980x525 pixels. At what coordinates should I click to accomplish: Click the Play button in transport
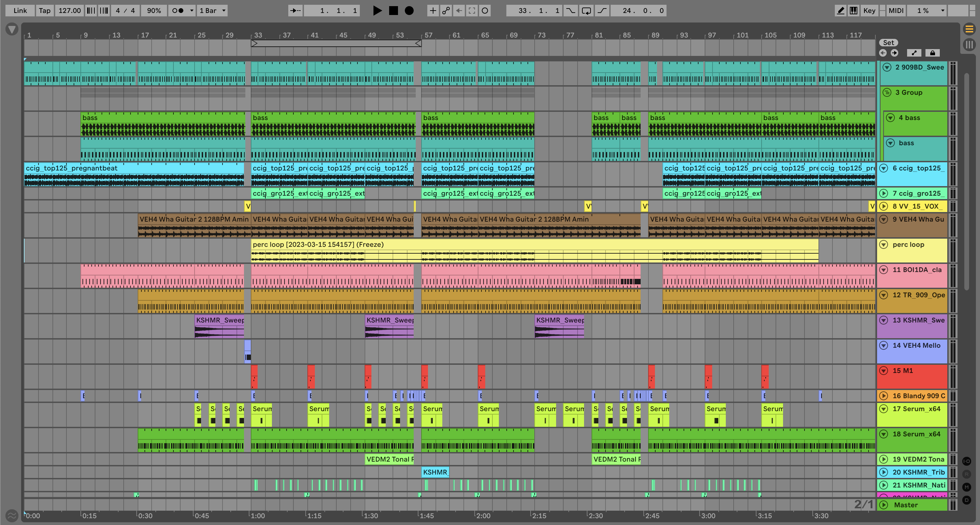point(377,11)
